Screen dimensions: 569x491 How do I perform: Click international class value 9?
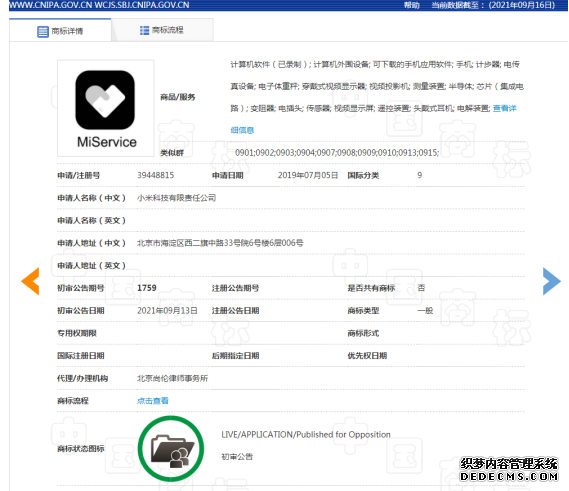click(419, 175)
